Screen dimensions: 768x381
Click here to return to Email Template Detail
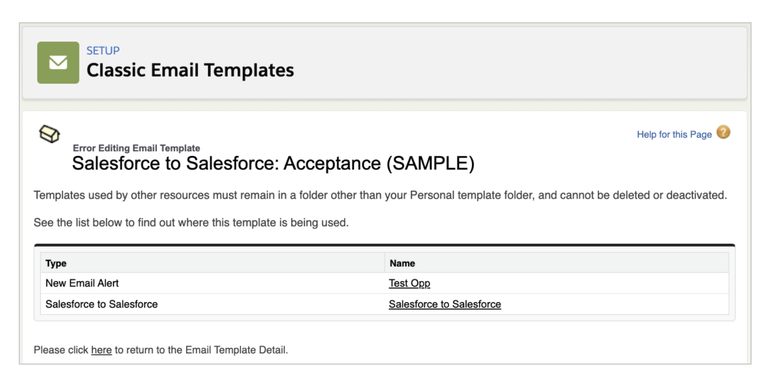[x=101, y=350]
